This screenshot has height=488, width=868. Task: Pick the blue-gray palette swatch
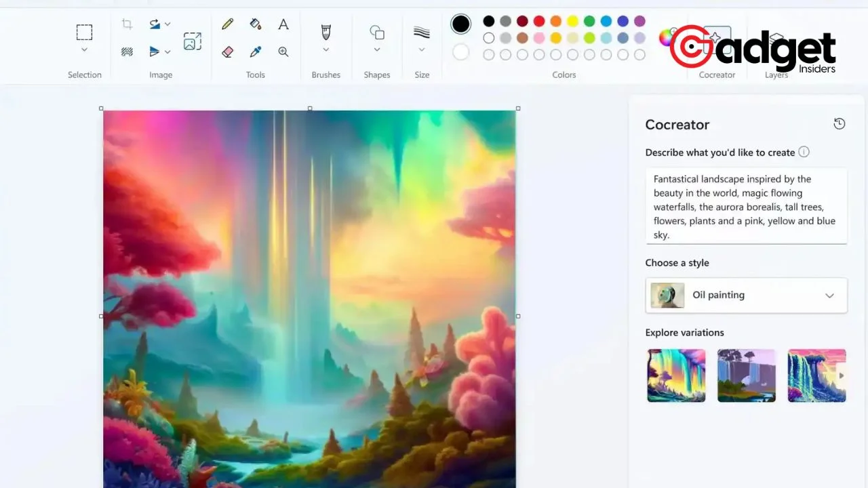tap(623, 38)
